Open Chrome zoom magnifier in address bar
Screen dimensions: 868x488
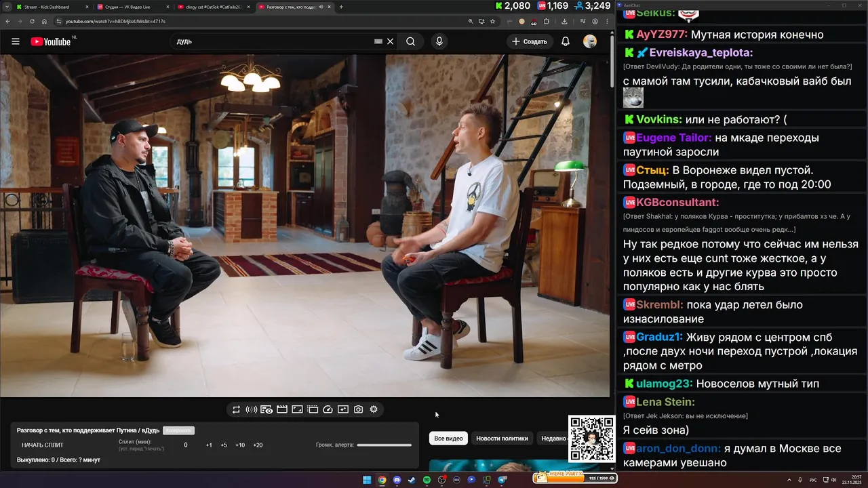pos(471,21)
